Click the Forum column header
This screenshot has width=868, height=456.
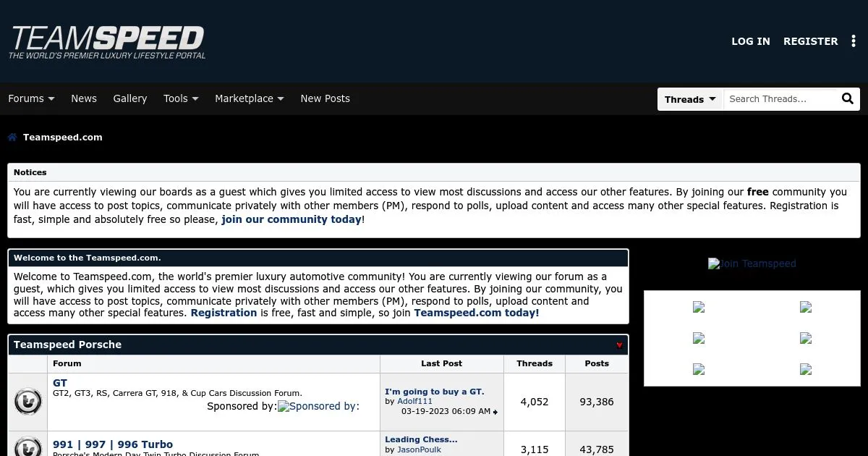[67, 363]
